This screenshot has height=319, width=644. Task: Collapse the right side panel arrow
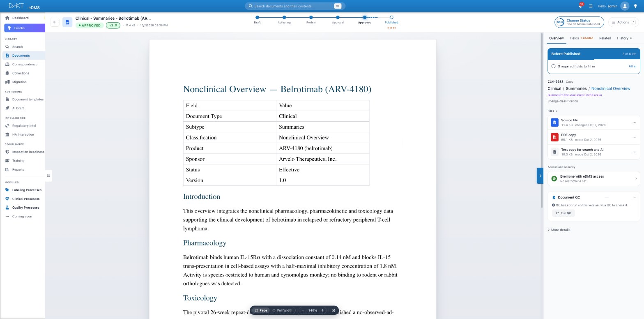pos(540,176)
